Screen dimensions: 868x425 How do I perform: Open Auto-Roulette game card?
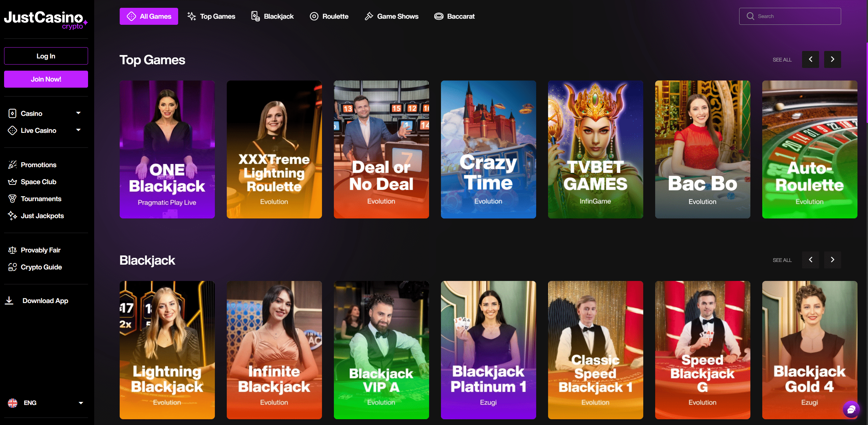click(x=810, y=149)
